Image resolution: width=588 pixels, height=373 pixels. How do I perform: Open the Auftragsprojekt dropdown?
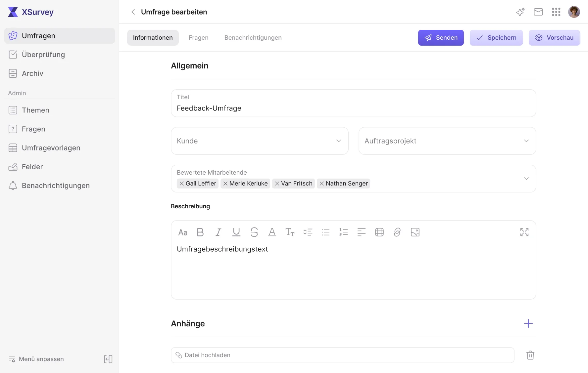[447, 141]
